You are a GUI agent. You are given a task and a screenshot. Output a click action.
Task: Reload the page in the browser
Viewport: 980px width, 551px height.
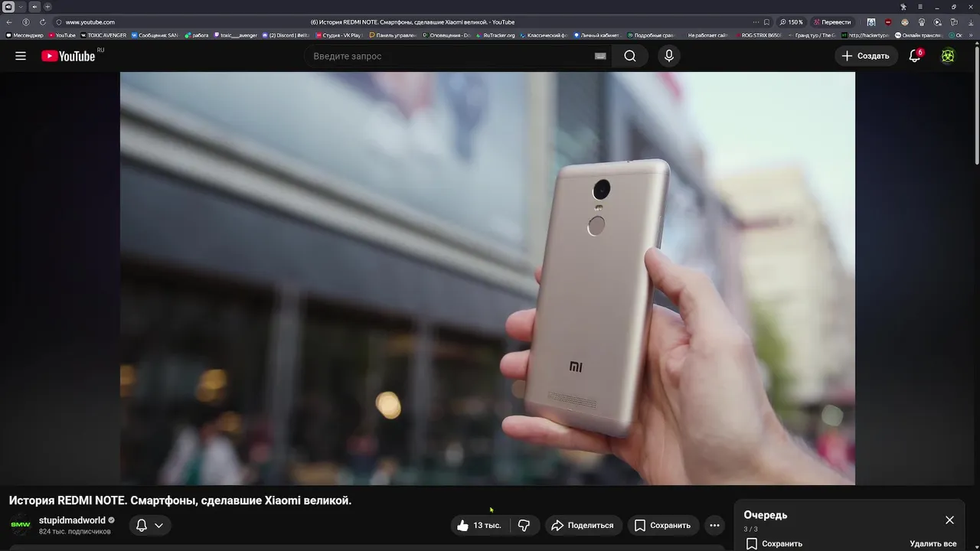click(x=43, y=22)
